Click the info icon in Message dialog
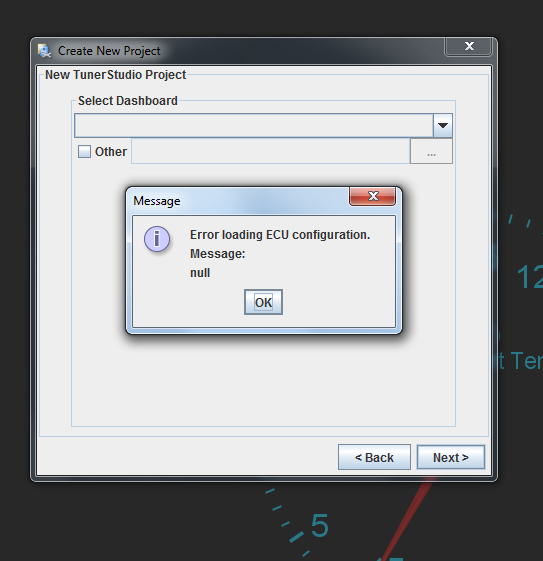The image size is (543, 561). 157,239
